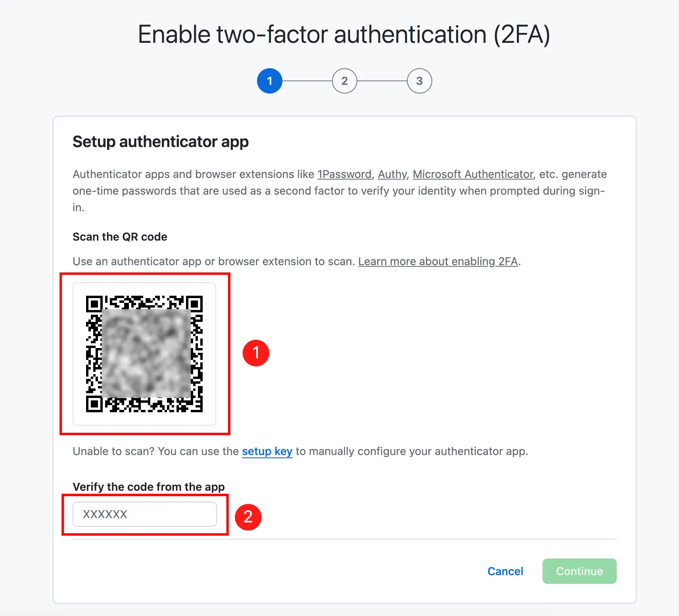
Task: Click the red annotation badge numbered 1
Action: [256, 353]
